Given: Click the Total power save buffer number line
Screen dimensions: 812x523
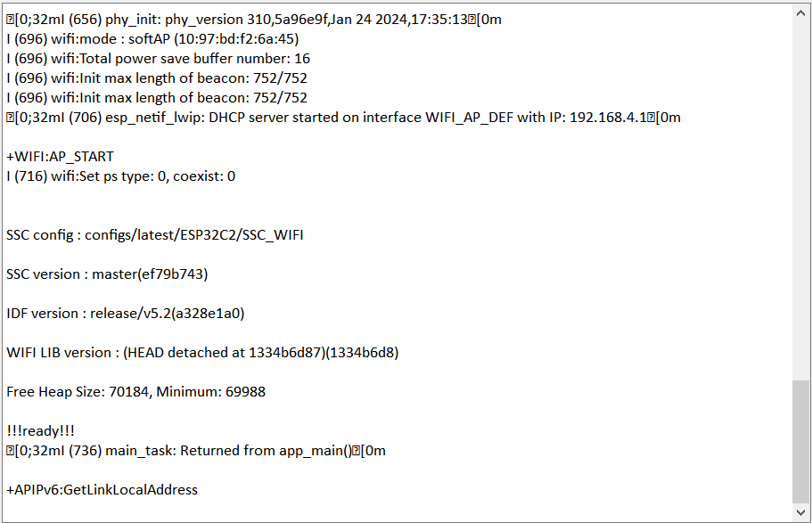Looking at the screenshot, I should (x=158, y=58).
